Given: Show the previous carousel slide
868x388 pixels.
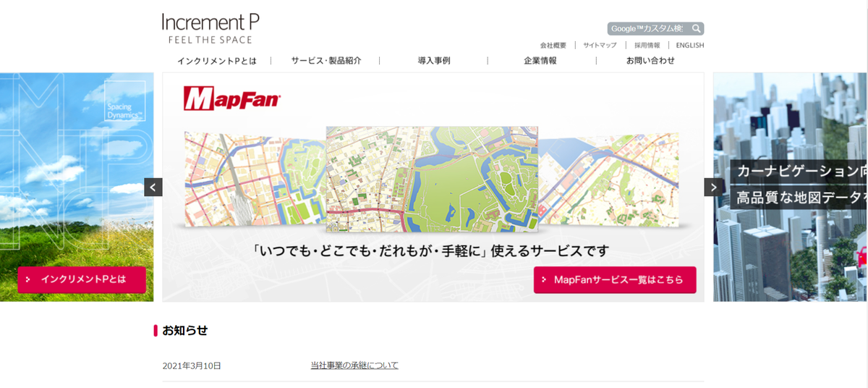Looking at the screenshot, I should pyautogui.click(x=153, y=187).
